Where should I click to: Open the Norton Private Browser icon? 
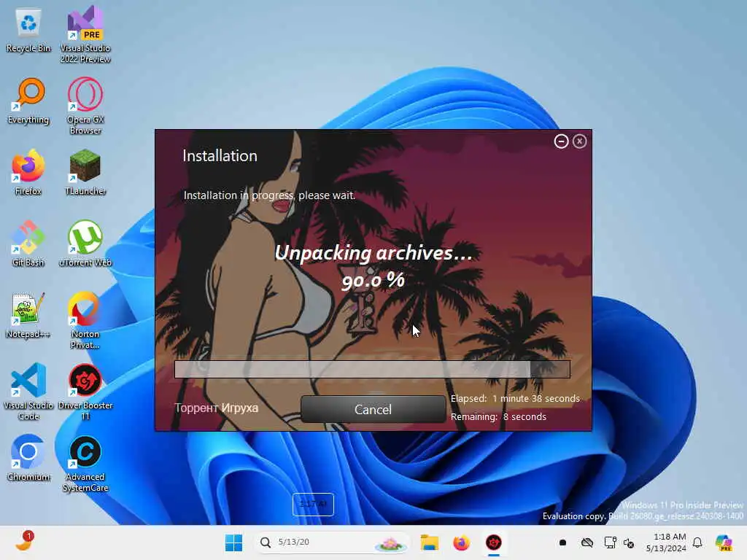click(85, 321)
